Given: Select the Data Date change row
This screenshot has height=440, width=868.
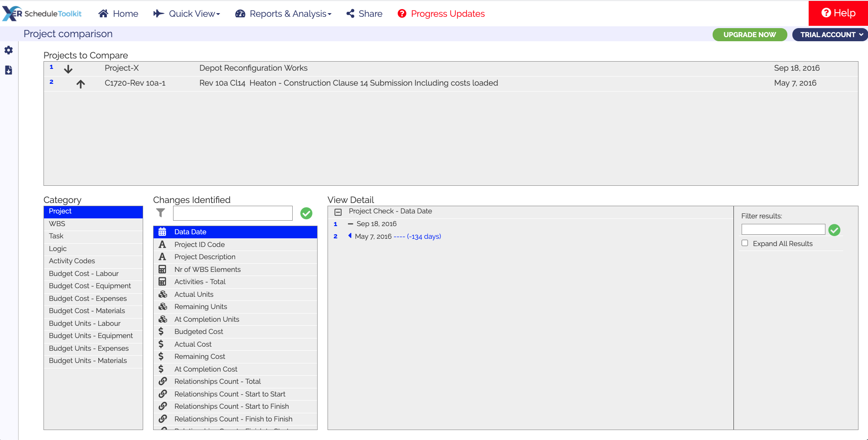Looking at the screenshot, I should [235, 232].
